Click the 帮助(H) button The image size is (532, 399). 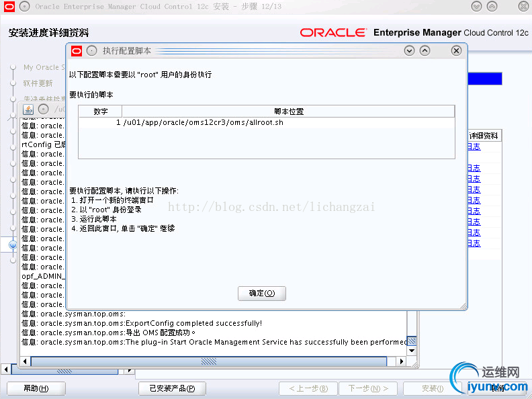(x=36, y=388)
